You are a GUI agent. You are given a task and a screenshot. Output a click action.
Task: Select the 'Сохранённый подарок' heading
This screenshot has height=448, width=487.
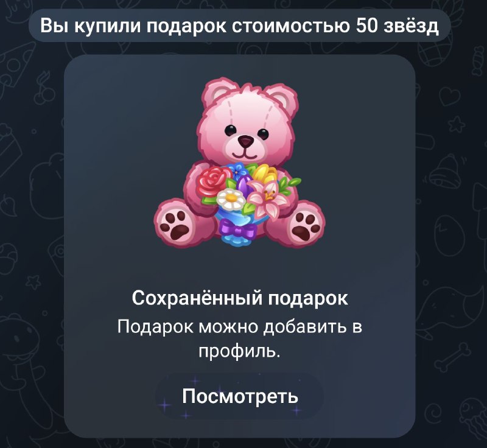[239, 298]
